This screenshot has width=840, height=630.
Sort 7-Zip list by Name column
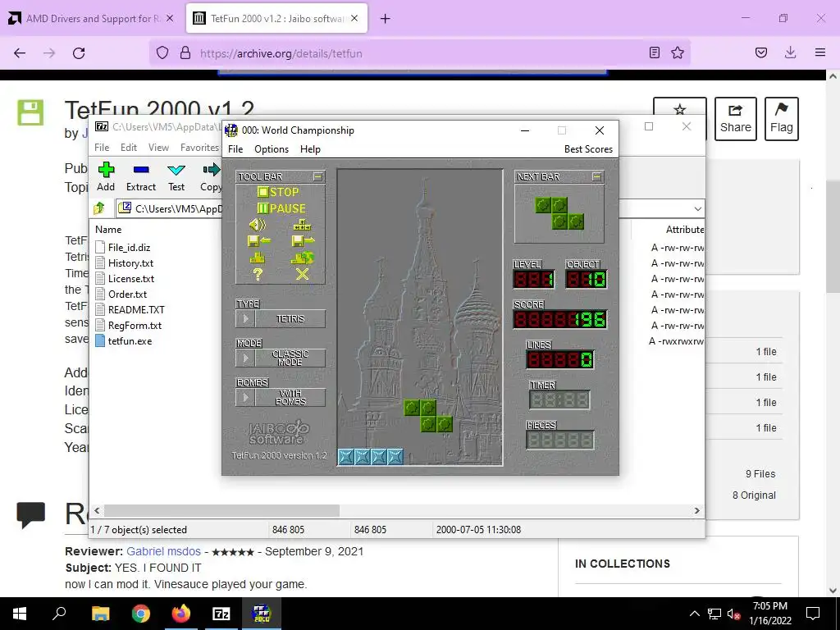[108, 230]
